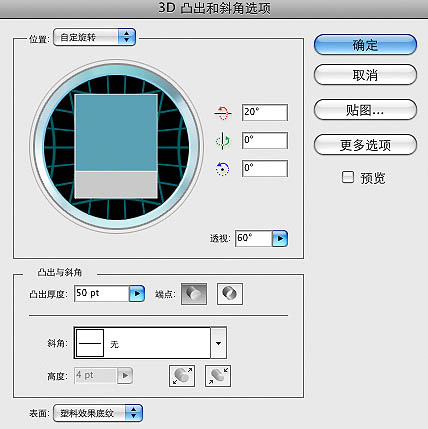
Task: Turn cap on for solid appearance
Action: [x=194, y=294]
